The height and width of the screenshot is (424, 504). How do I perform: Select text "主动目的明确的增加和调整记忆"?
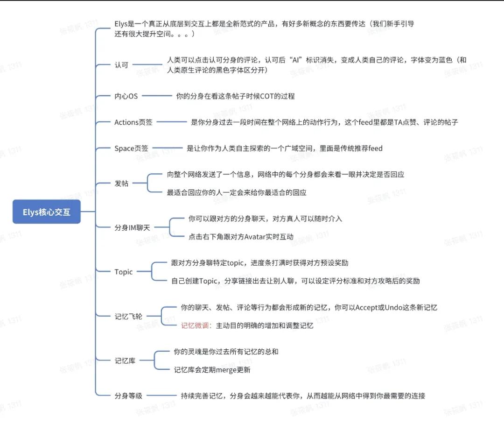(265, 325)
